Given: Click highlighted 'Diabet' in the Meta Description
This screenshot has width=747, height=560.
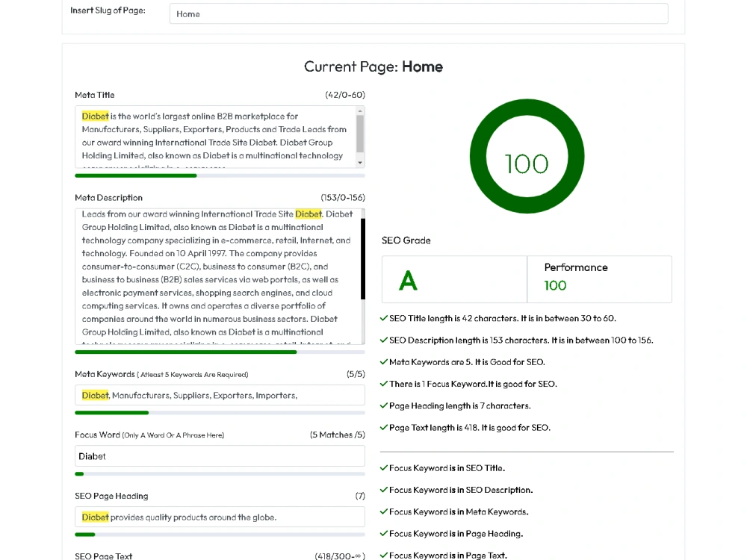Looking at the screenshot, I should coord(309,214).
